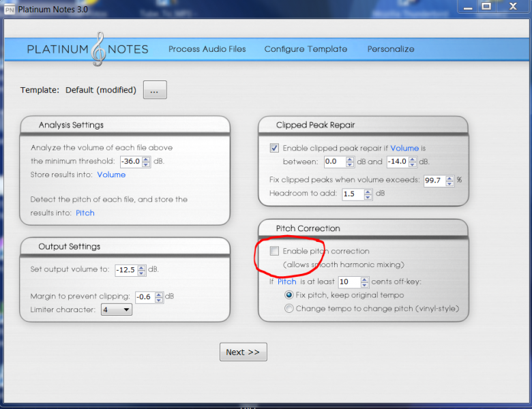532x409 pixels.
Task: Minimize the Platinum Notes window
Action: point(468,7)
